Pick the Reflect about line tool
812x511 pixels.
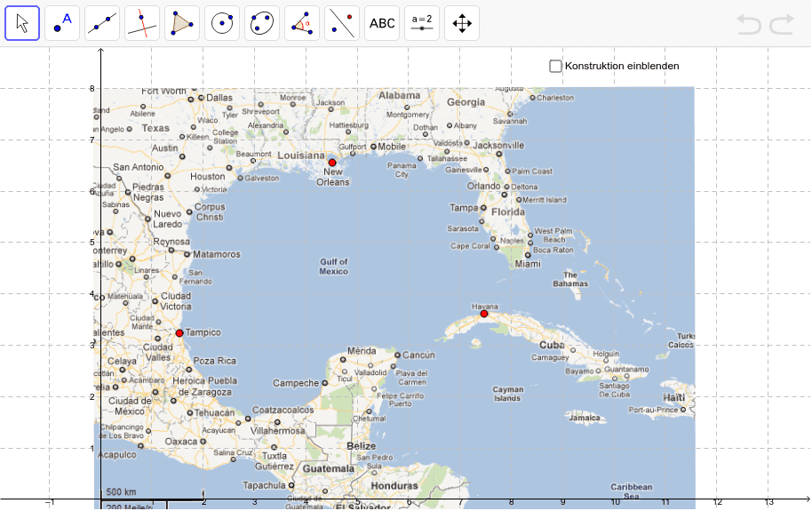(342, 23)
